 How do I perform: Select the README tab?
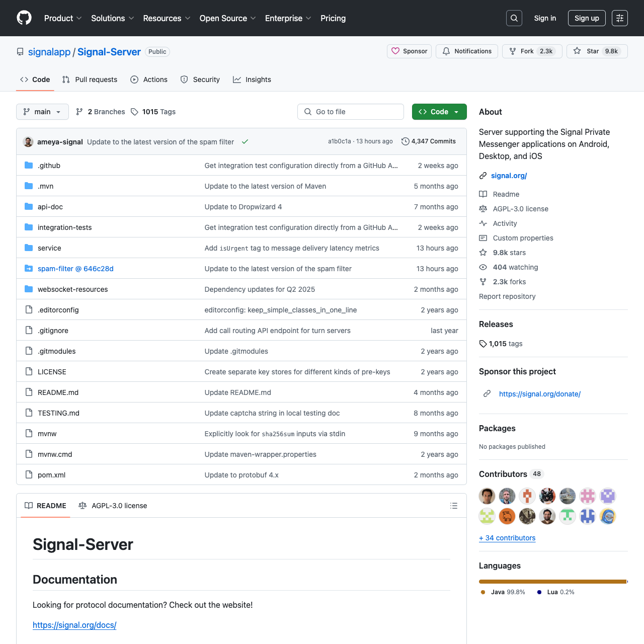tap(46, 506)
